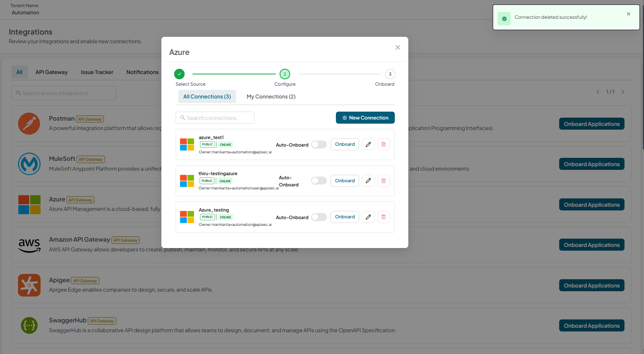Close the Azure dialog with X icon

[398, 47]
